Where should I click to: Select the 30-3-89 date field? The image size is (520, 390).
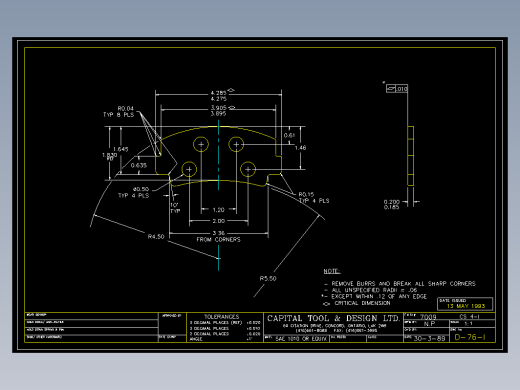pyautogui.click(x=429, y=338)
